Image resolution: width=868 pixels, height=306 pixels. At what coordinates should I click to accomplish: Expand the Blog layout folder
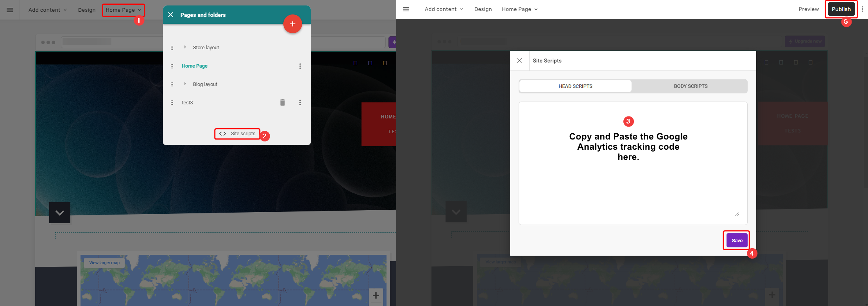click(x=185, y=84)
